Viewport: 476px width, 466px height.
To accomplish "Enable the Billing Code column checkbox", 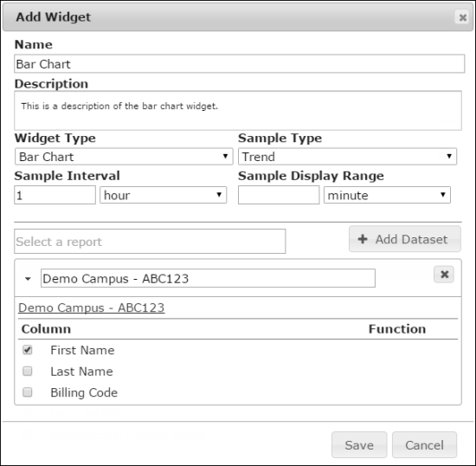I will pyautogui.click(x=28, y=392).
